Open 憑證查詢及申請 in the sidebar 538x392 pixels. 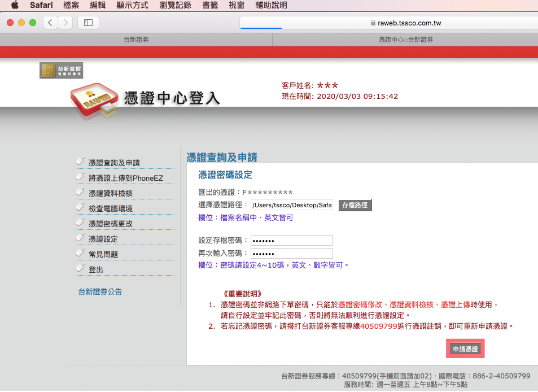pyautogui.click(x=114, y=163)
